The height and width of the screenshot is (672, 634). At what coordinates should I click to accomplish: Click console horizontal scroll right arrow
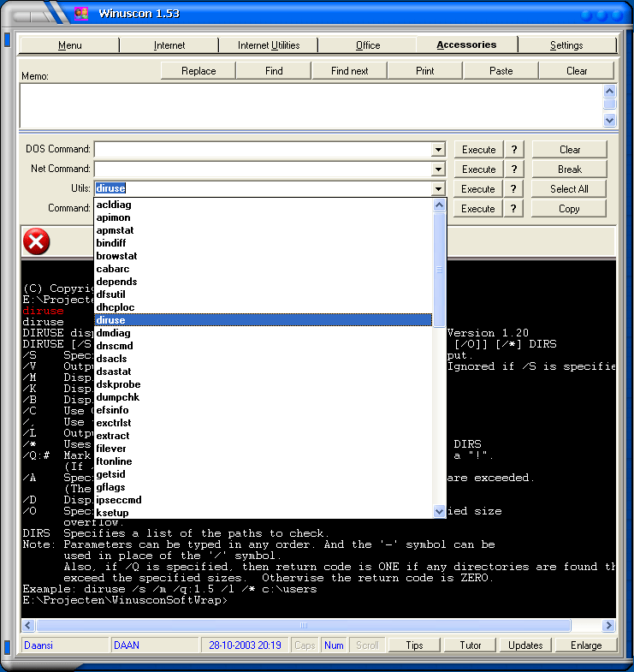pyautogui.click(x=608, y=625)
